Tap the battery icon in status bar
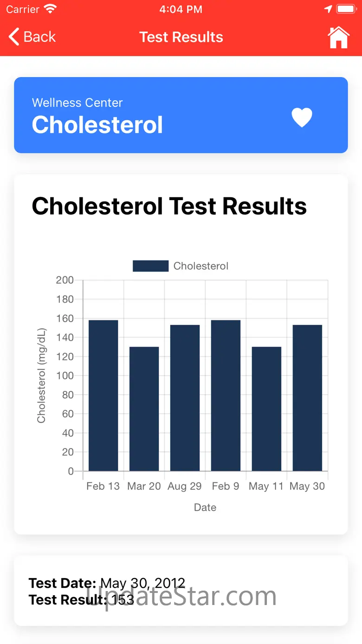The height and width of the screenshot is (644, 362). tap(346, 9)
